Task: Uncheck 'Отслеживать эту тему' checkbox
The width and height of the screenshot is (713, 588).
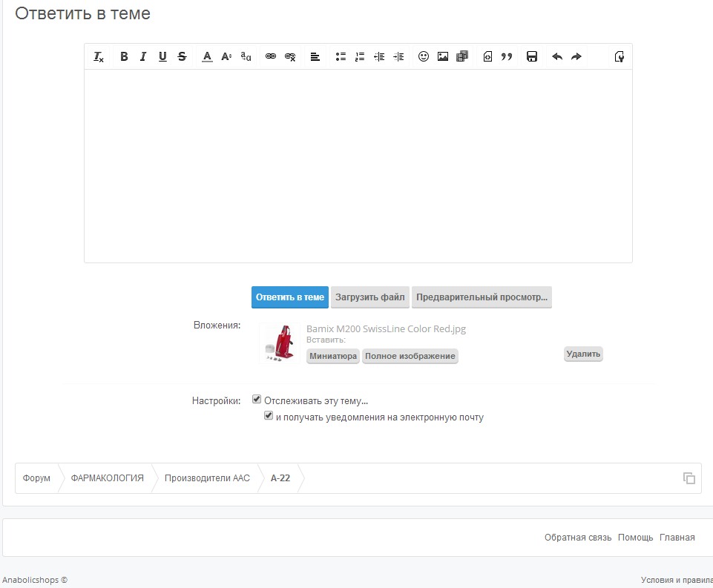Action: 257,399
